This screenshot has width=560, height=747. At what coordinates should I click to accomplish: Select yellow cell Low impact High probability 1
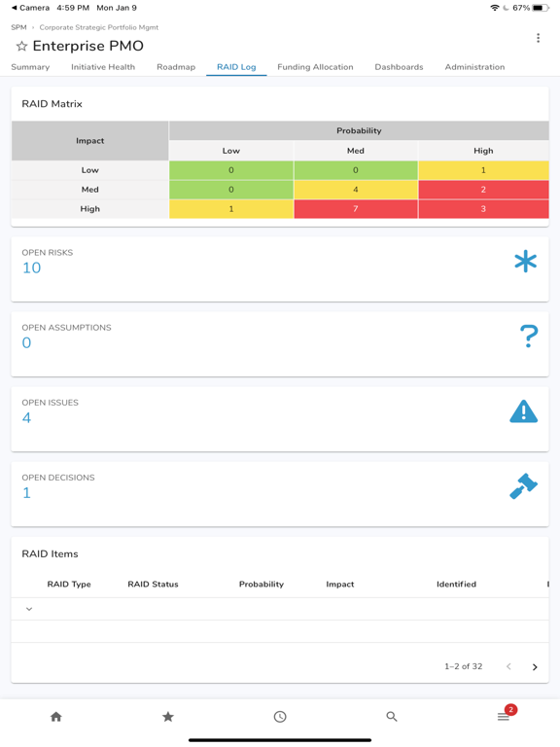point(483,170)
